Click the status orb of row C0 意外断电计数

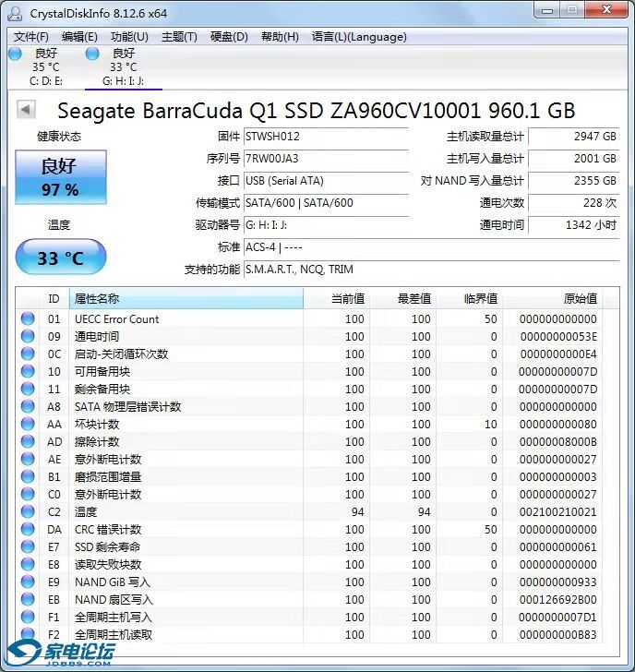tap(28, 494)
